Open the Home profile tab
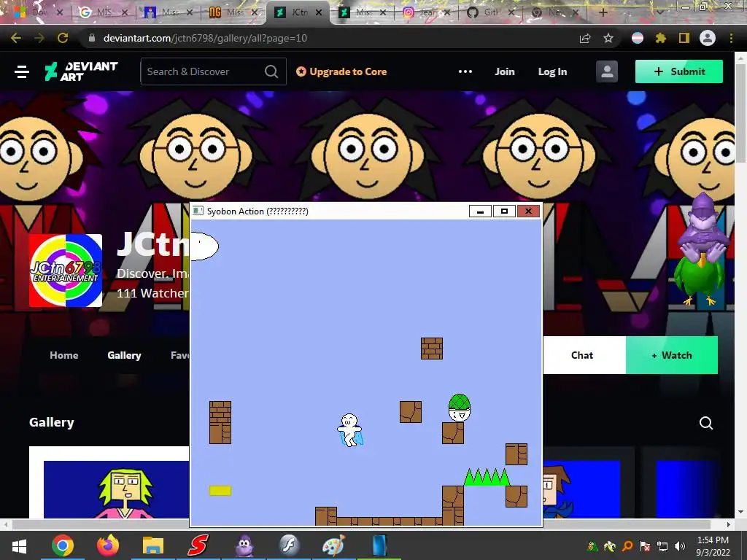 point(64,355)
